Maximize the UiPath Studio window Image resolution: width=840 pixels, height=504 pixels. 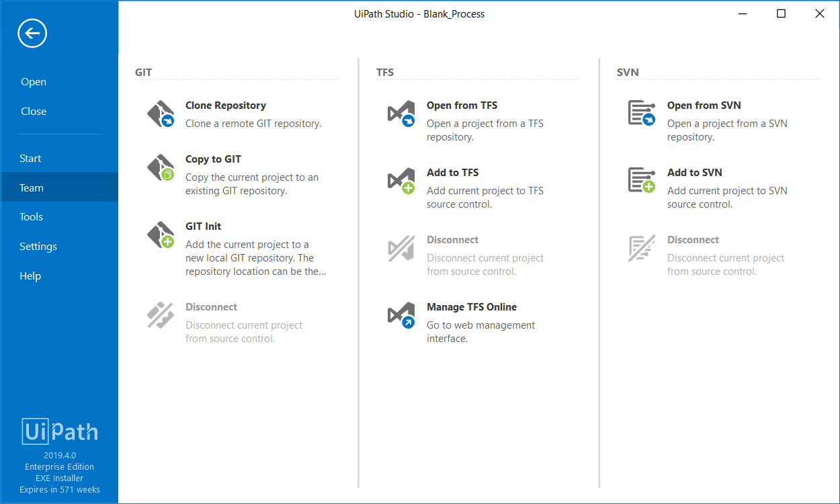pos(781,13)
